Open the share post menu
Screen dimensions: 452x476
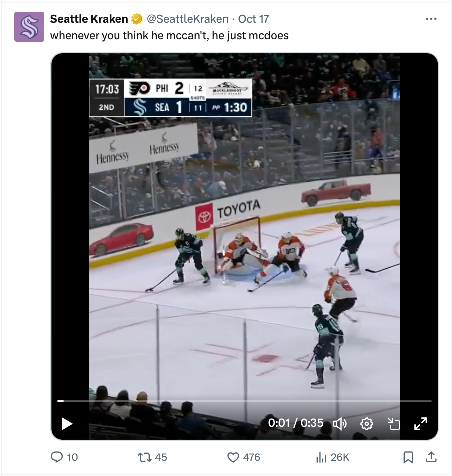[431, 457]
